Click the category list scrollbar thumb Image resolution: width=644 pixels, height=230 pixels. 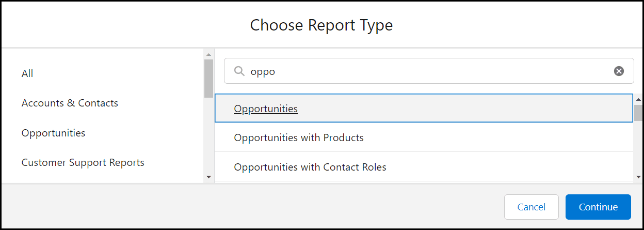(208, 78)
